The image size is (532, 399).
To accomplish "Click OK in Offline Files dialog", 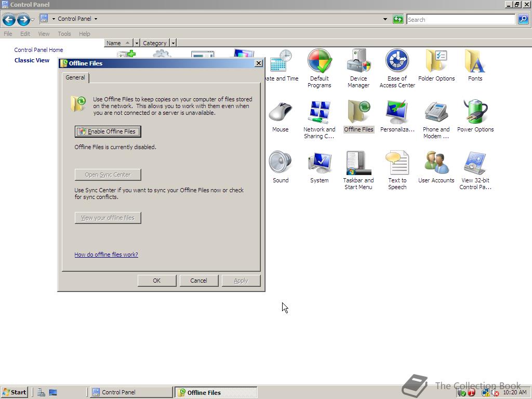I will [157, 281].
